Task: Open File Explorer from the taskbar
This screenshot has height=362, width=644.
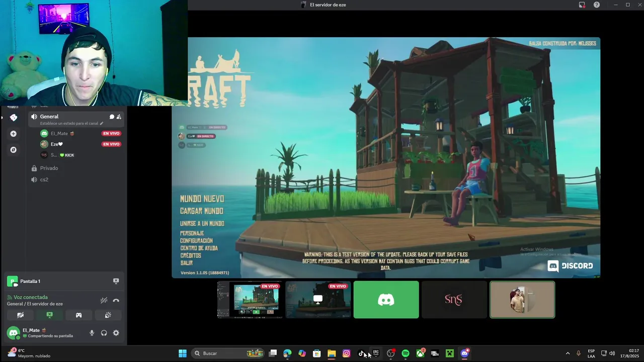Action: tap(332, 353)
